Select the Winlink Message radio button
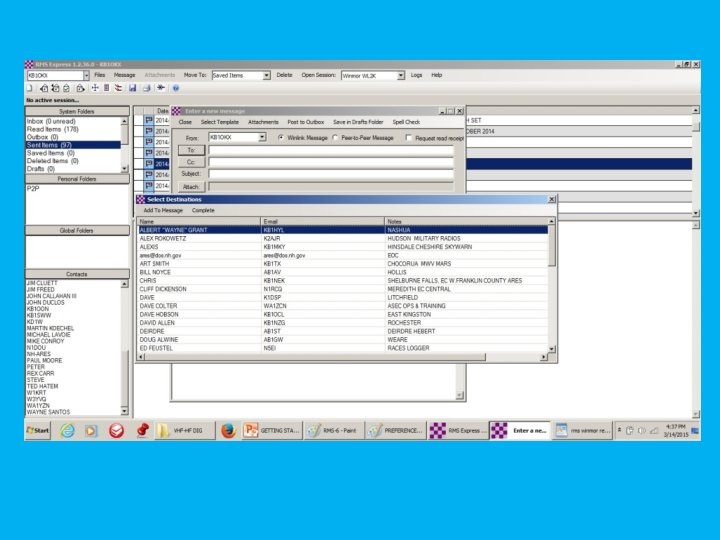The height and width of the screenshot is (540, 720). [281, 138]
